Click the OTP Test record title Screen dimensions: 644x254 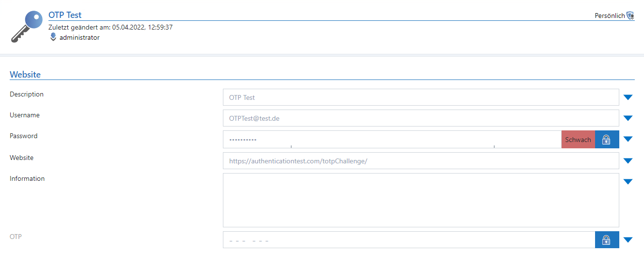coord(65,15)
